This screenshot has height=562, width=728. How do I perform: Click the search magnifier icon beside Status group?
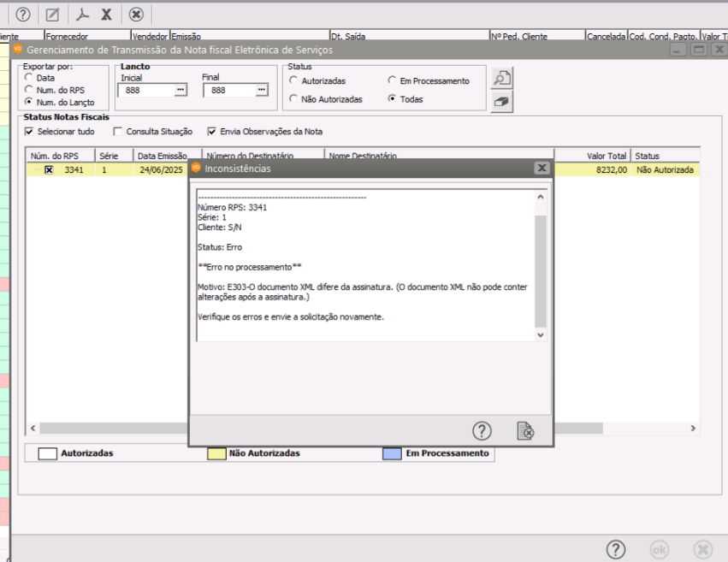coord(501,79)
